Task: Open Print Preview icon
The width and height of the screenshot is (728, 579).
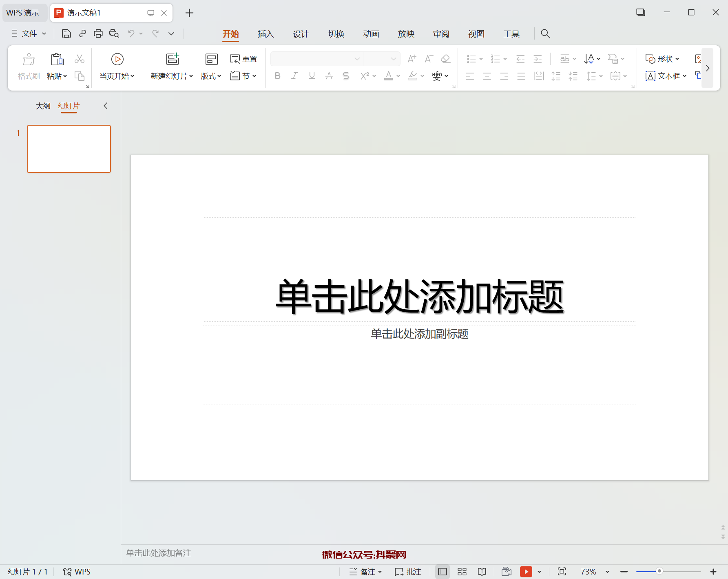Action: 114,33
